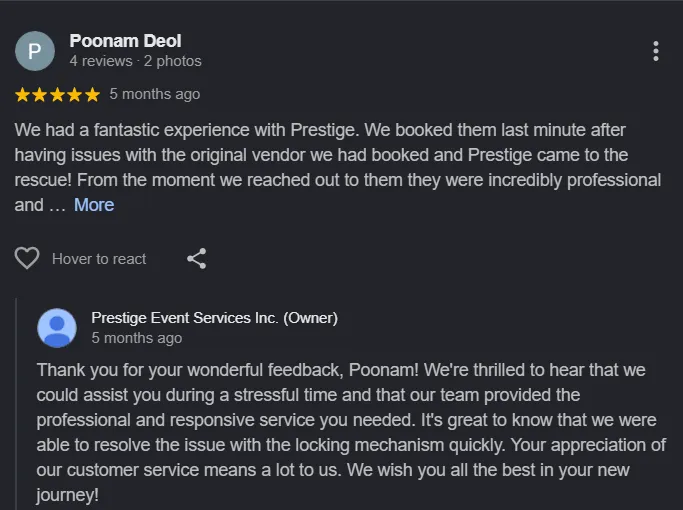The height and width of the screenshot is (510, 683).
Task: Click the heart react icon
Action: click(x=27, y=259)
